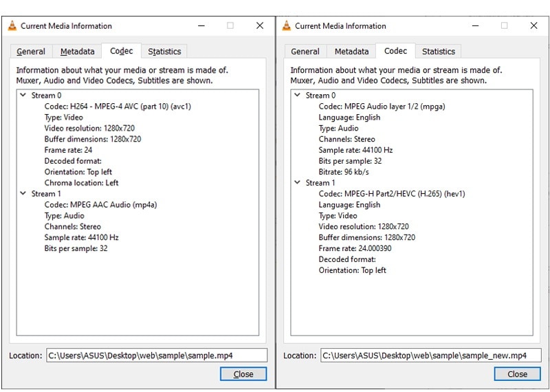Select 'Buffer dimensions: 1280x720' row in sample_new.mp4 window
Image resolution: width=550 pixels, height=392 pixels.
point(367,237)
